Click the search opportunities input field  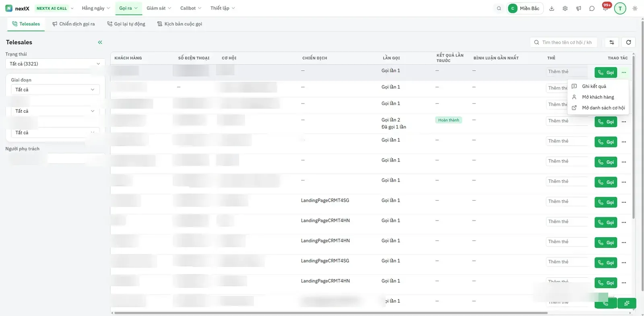[563, 42]
